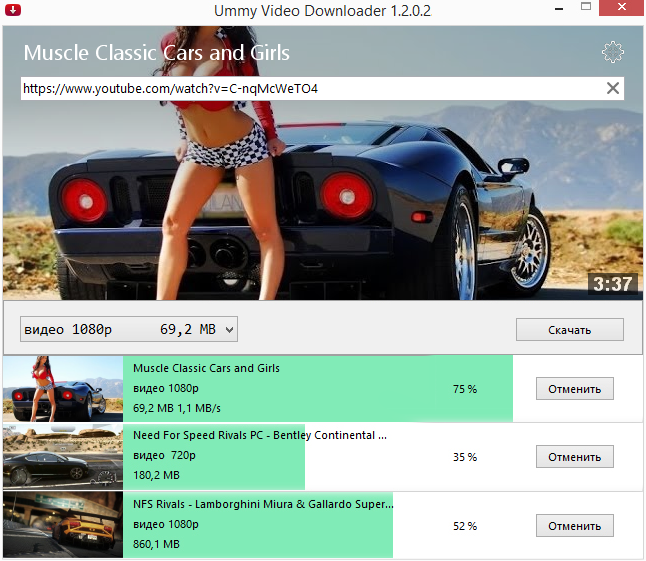The image size is (646, 561).
Task: Select the Bentley Continental video thumbnail
Action: 63,457
